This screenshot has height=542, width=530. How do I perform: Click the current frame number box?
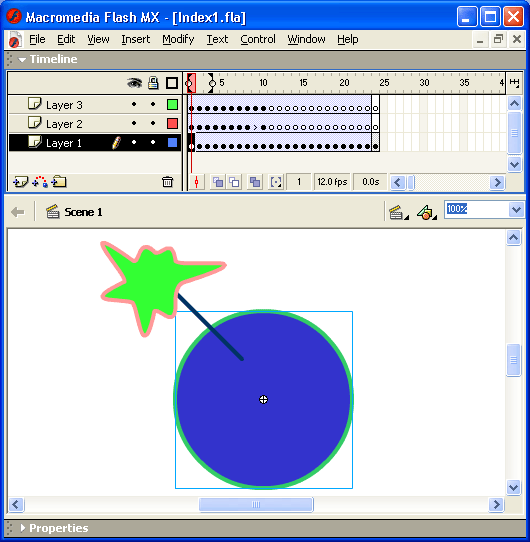coord(299,182)
